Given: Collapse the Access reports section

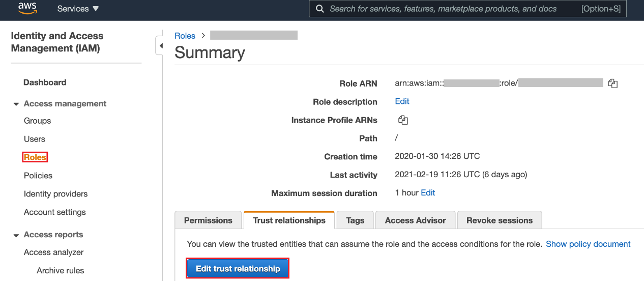Looking at the screenshot, I should coord(16,235).
